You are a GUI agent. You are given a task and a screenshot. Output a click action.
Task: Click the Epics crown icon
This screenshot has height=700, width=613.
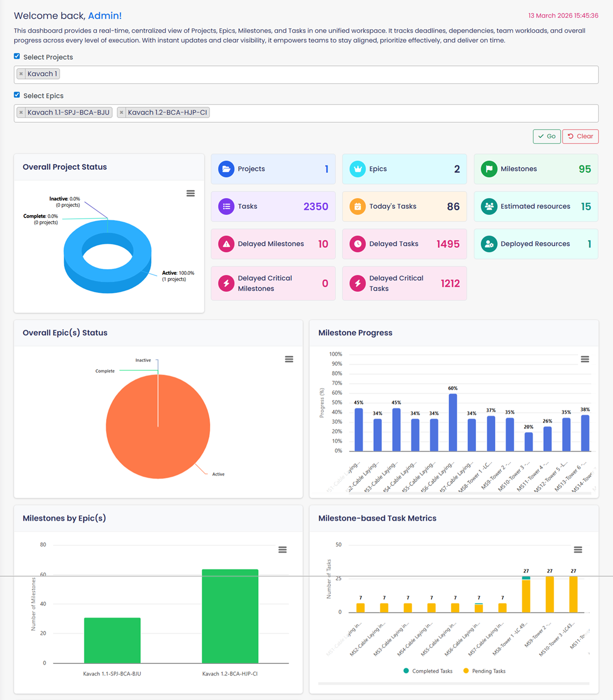tap(357, 169)
